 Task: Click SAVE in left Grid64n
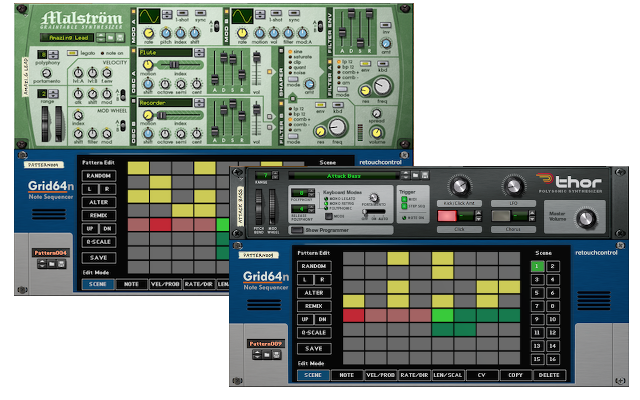tap(99, 258)
